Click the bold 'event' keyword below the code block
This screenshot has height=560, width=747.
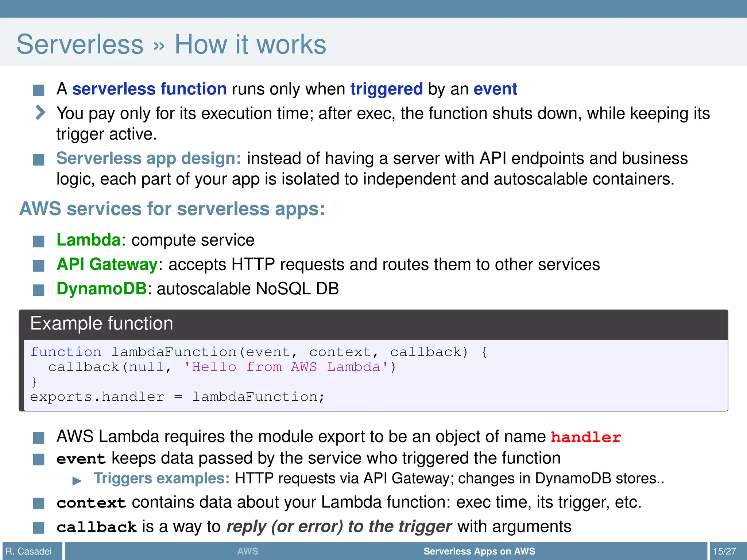coord(81,459)
